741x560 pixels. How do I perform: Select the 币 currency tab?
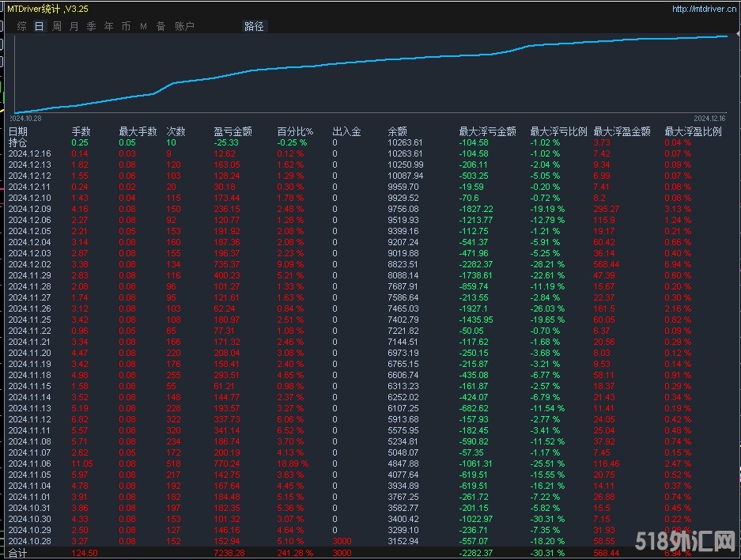click(x=127, y=26)
